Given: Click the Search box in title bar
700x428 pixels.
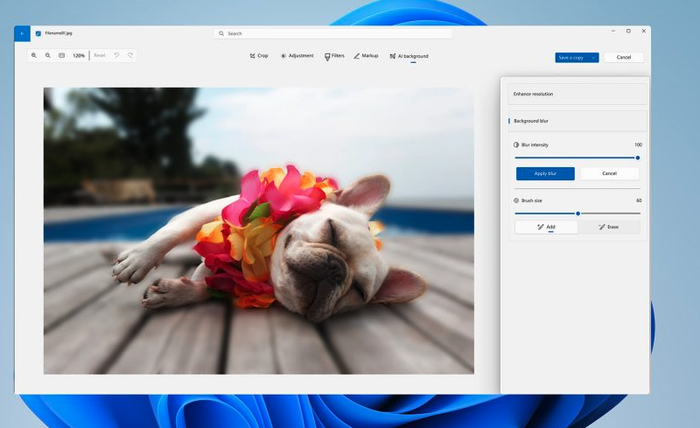Looking at the screenshot, I should click(x=332, y=33).
